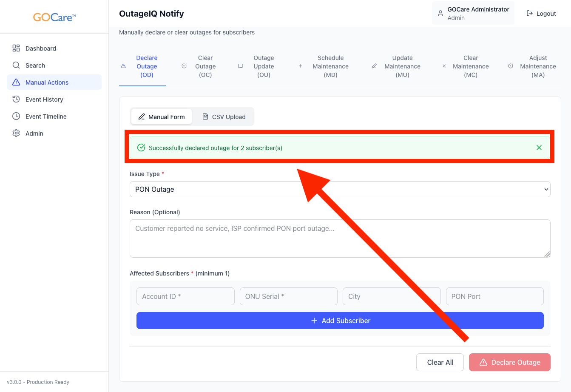Image resolution: width=571 pixels, height=392 pixels.
Task: Click the Event History clock icon
Action: [16, 99]
